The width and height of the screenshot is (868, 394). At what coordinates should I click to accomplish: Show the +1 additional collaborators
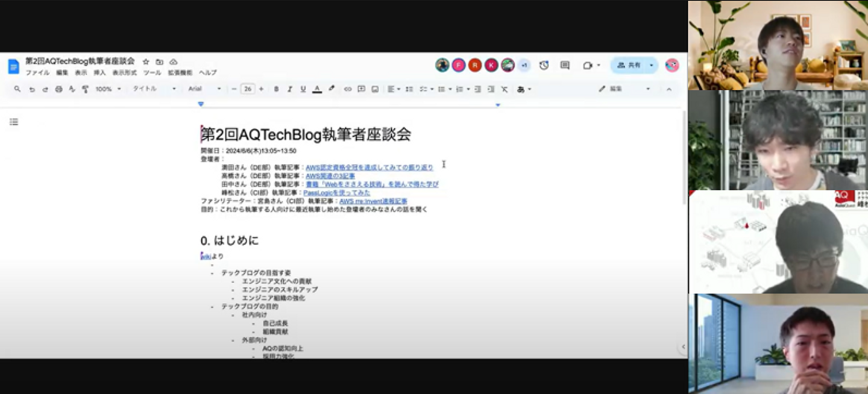coord(524,65)
